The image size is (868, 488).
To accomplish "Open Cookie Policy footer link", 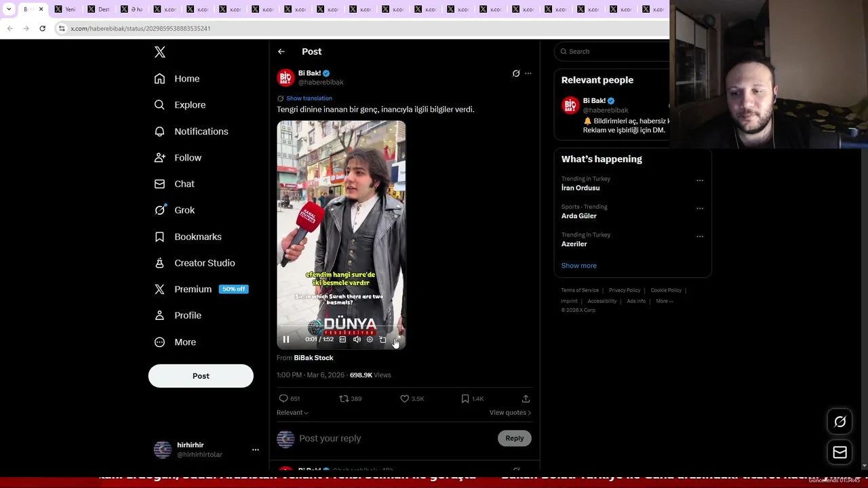I will pyautogui.click(x=666, y=290).
